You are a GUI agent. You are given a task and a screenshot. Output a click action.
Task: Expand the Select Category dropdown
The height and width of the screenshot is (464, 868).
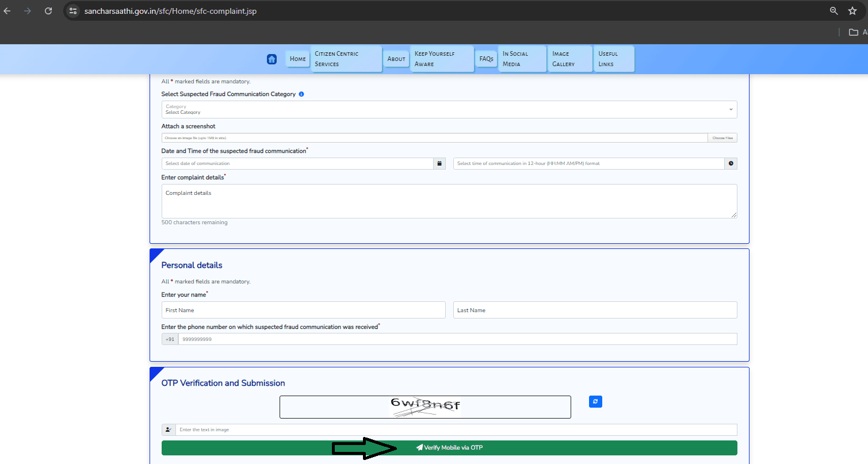pyautogui.click(x=449, y=109)
